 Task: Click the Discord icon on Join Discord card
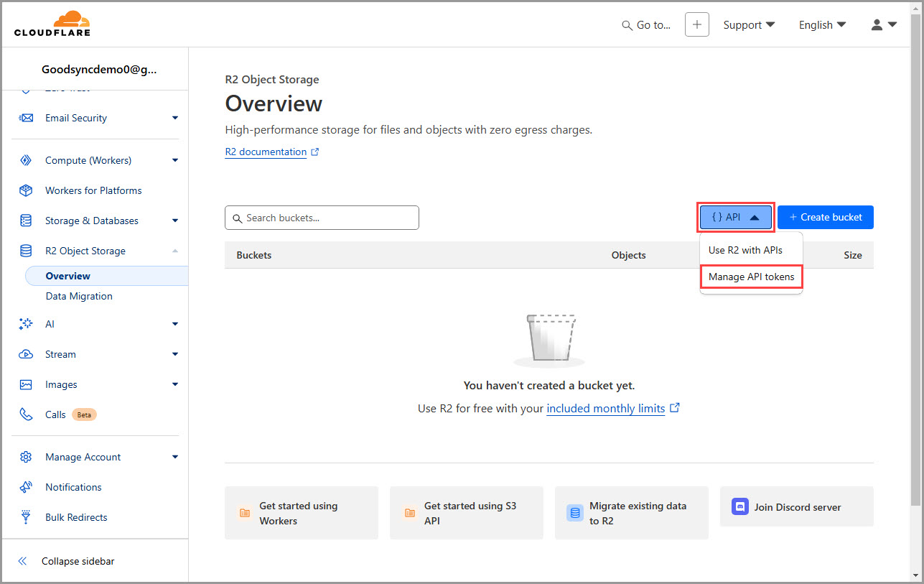(739, 506)
